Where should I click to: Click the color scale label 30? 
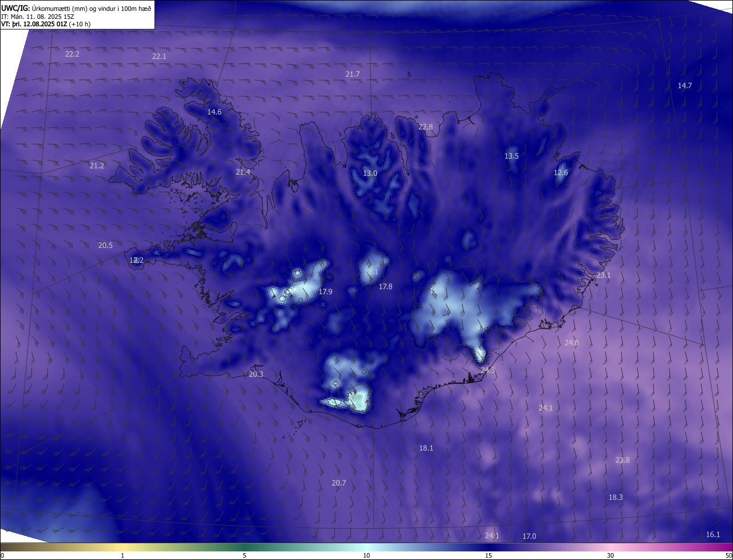[610, 555]
